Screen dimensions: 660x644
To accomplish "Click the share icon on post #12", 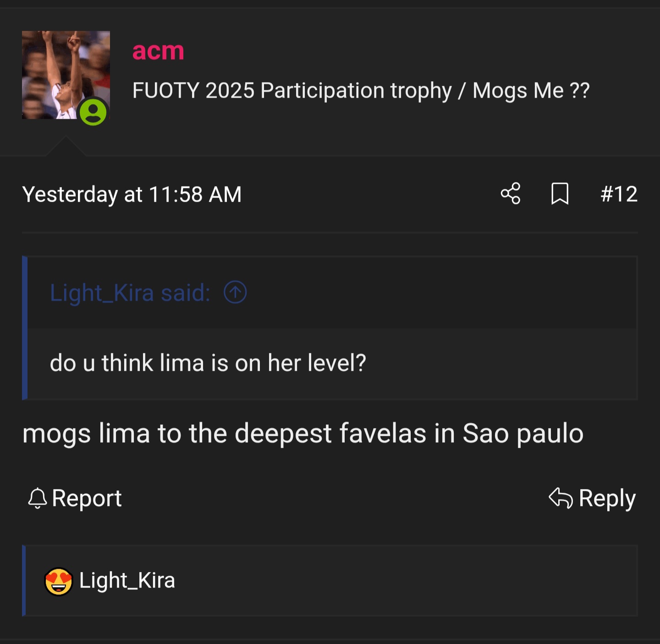I will (511, 193).
